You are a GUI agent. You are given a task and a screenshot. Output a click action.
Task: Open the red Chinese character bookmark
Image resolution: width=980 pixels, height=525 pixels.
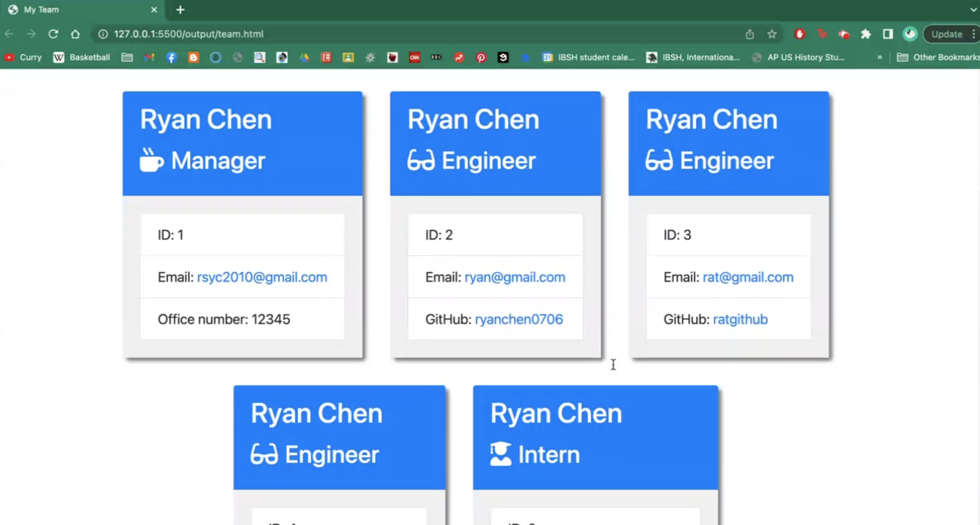coord(326,57)
